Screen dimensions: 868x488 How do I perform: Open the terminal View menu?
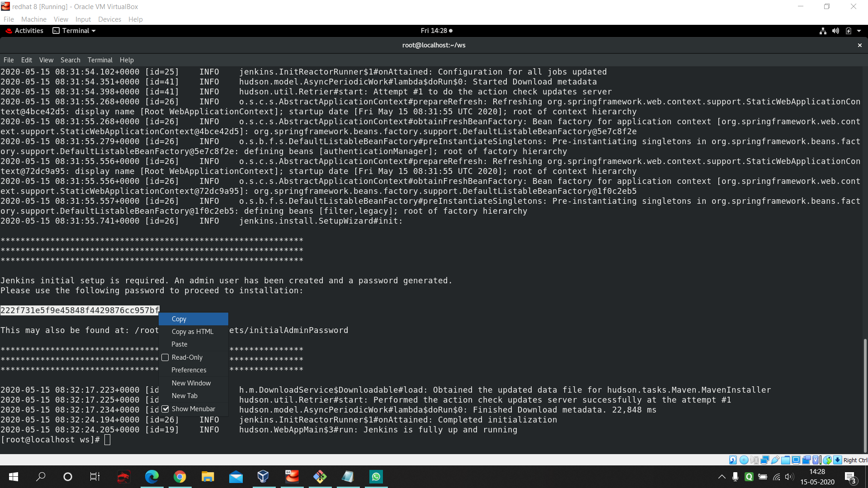point(46,60)
